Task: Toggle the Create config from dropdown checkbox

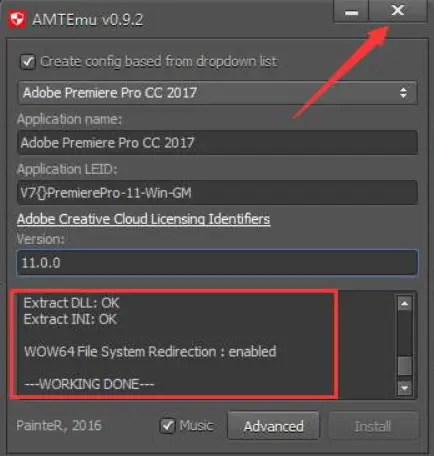Action: tap(28, 62)
